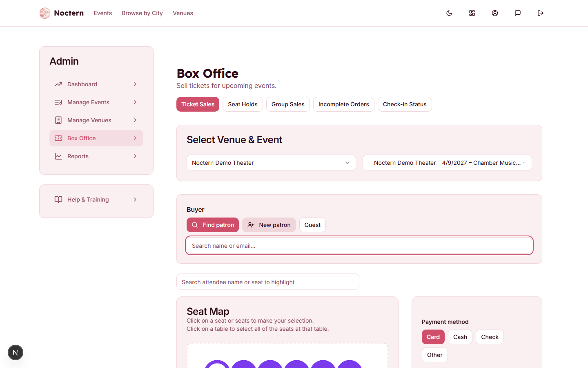
Task: Select Cash payment method
Action: tap(460, 337)
